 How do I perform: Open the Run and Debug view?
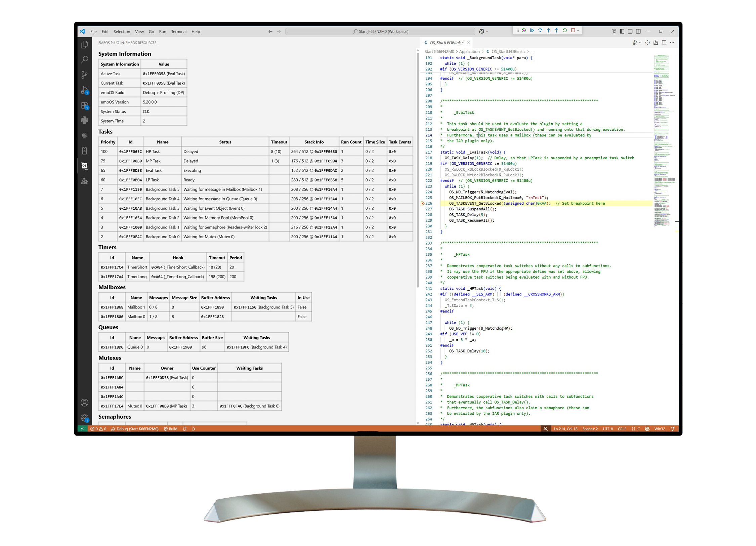[x=84, y=90]
